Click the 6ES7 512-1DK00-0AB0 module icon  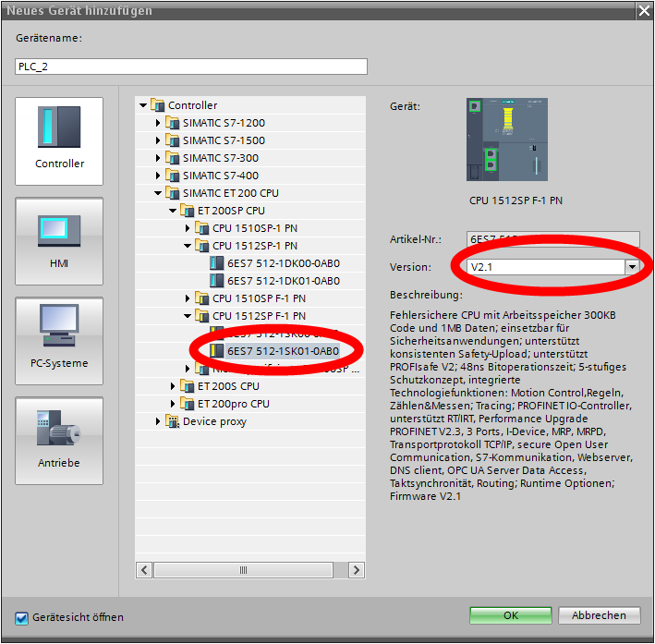[217, 263]
